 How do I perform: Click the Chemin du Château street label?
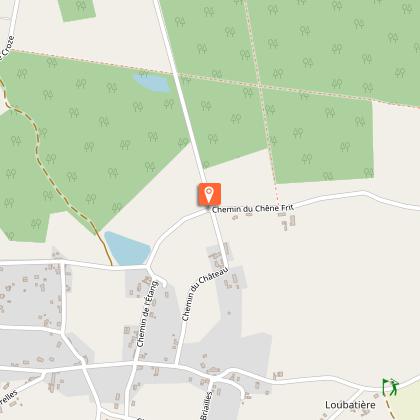(x=205, y=294)
